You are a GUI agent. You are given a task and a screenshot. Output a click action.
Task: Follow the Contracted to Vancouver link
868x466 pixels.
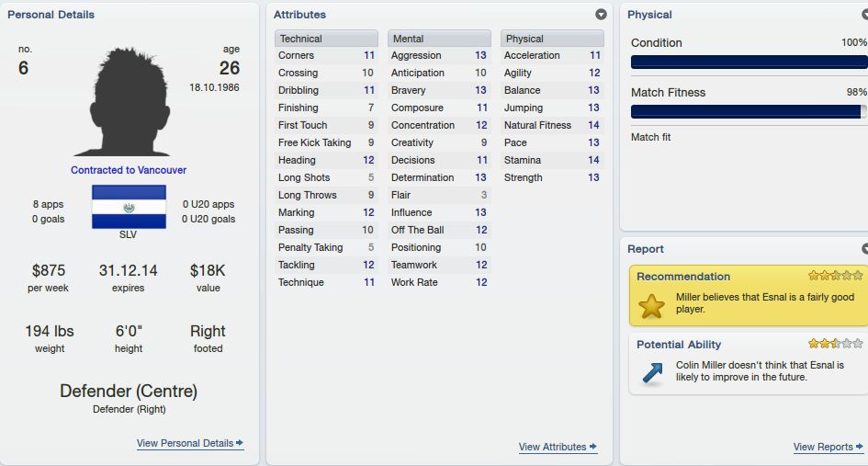pyautogui.click(x=129, y=170)
